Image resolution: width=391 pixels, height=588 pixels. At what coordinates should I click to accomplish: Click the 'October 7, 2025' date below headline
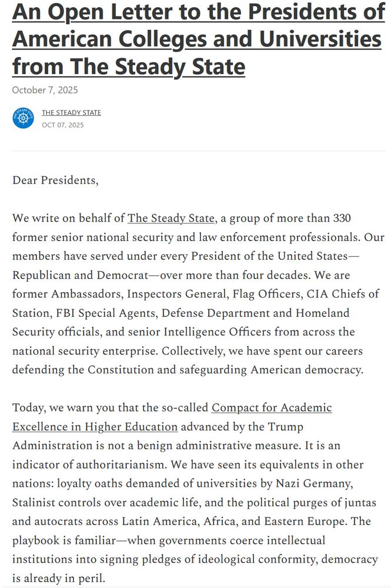point(45,90)
